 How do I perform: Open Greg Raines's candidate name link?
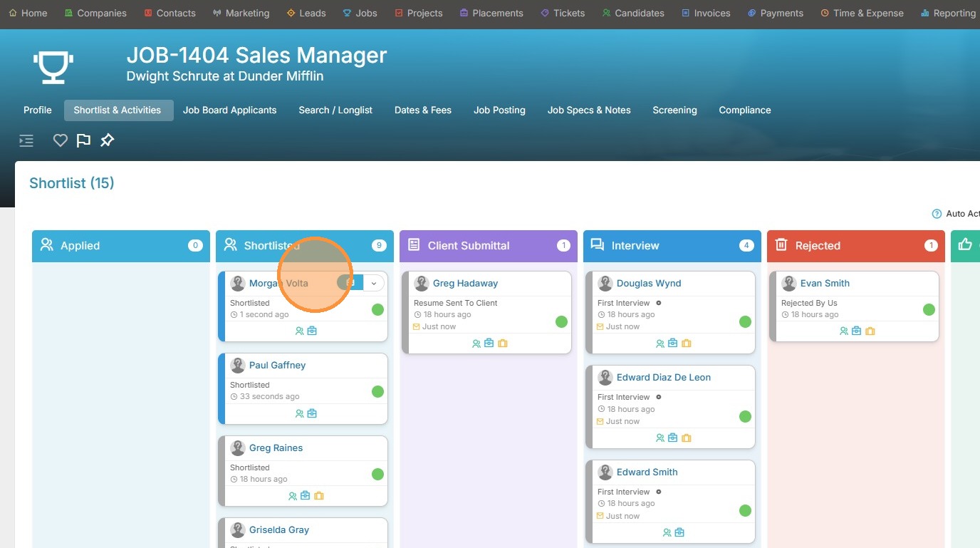pos(276,448)
